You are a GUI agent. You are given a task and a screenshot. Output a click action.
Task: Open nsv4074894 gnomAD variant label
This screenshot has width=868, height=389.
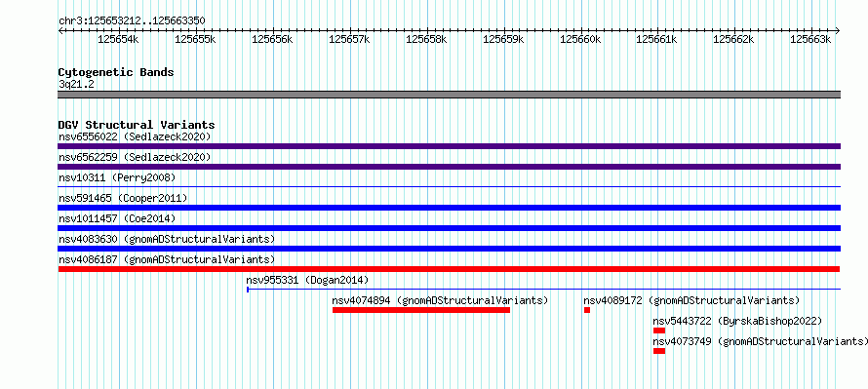click(x=440, y=300)
